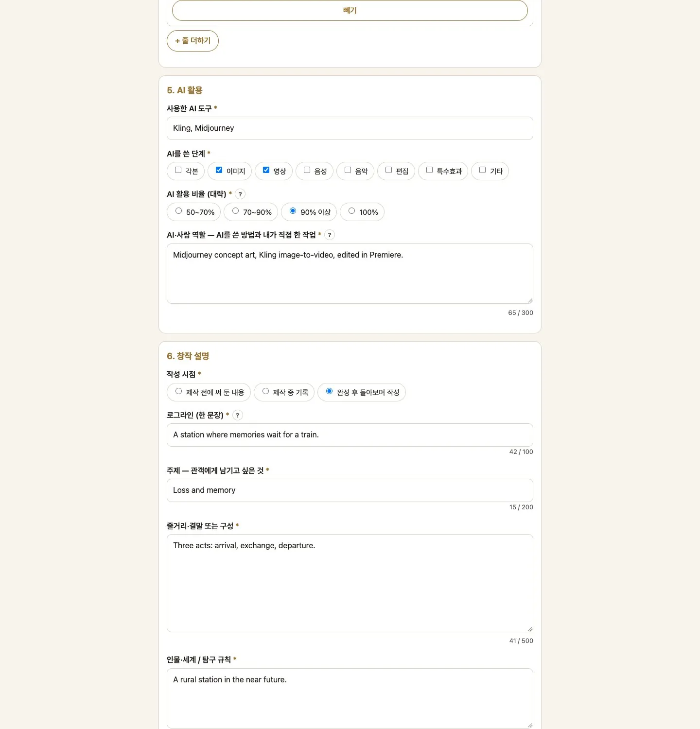This screenshot has height=729, width=700.
Task: Check the 음악 checkbox
Action: point(348,170)
